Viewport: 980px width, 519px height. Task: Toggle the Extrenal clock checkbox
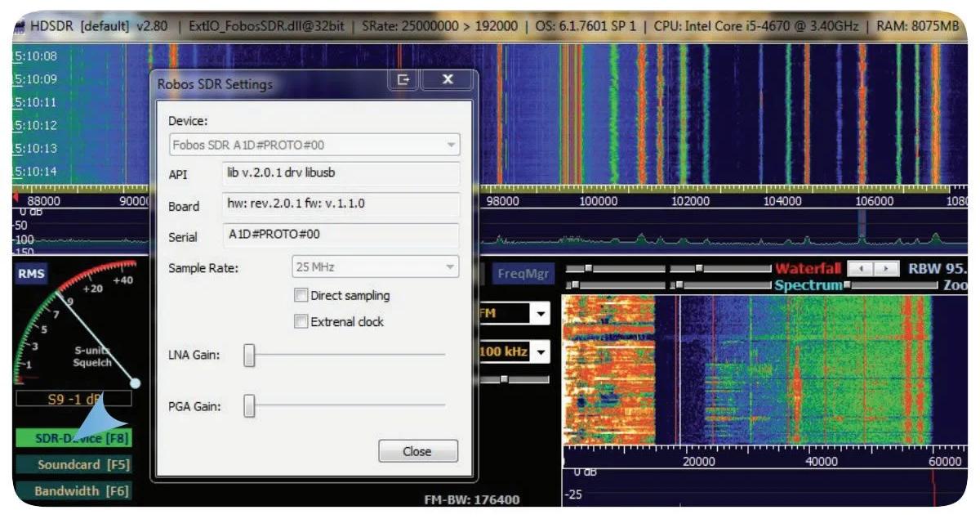pyautogui.click(x=301, y=322)
